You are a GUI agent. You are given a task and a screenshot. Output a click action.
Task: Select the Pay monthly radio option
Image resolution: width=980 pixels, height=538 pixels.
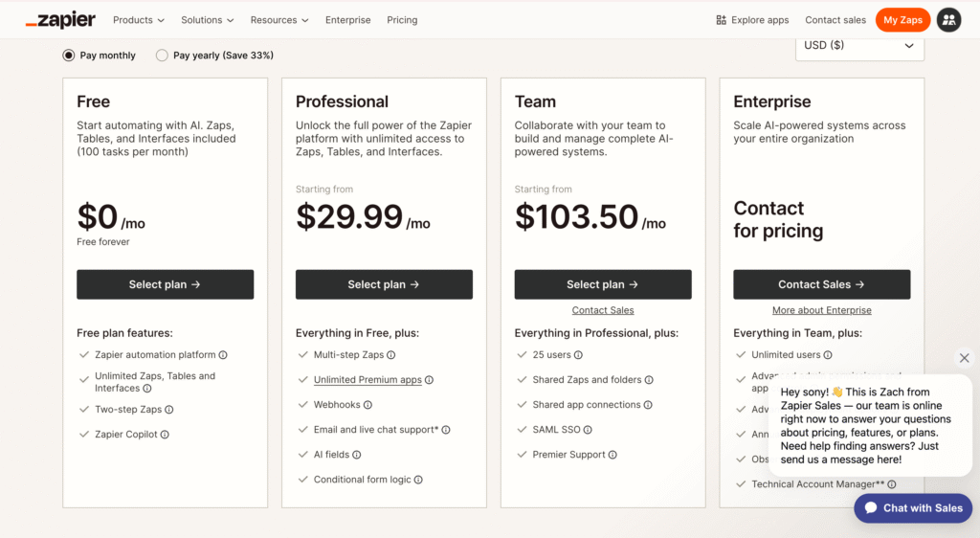(x=69, y=56)
